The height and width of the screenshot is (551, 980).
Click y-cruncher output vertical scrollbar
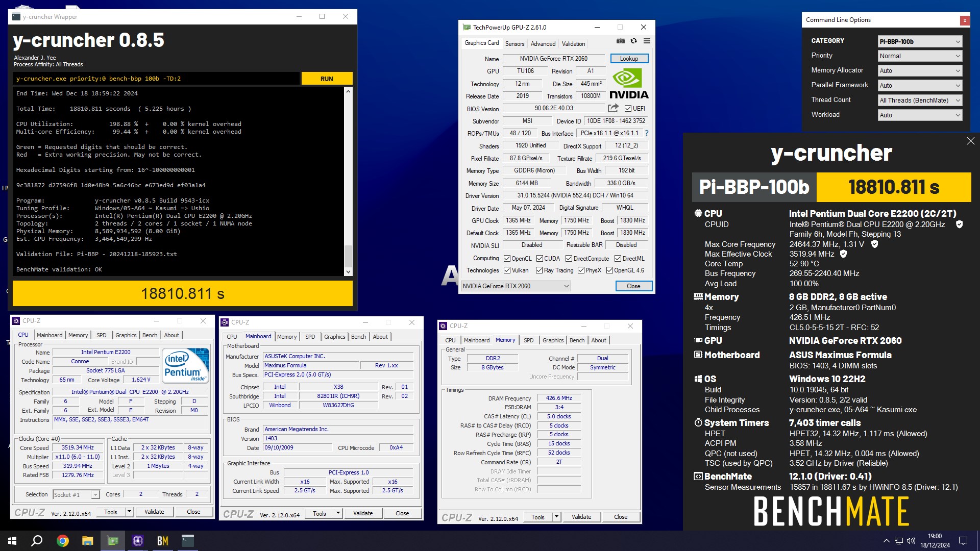coord(349,182)
